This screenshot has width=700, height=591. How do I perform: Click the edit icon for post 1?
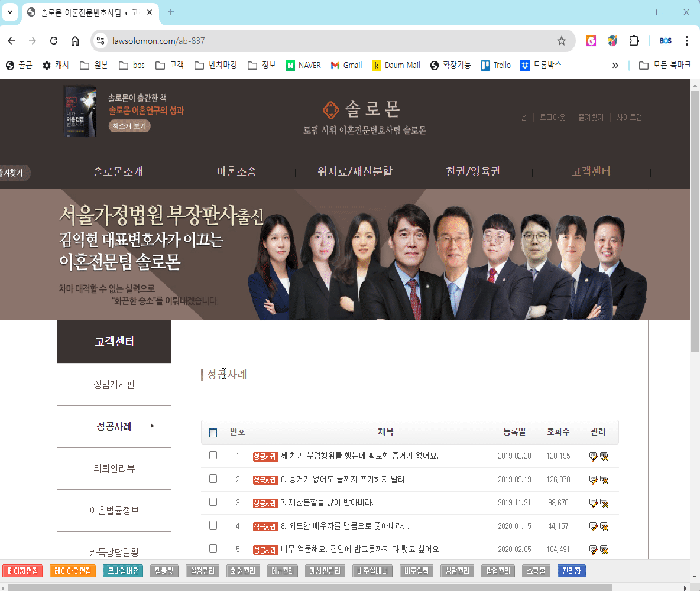pos(593,456)
